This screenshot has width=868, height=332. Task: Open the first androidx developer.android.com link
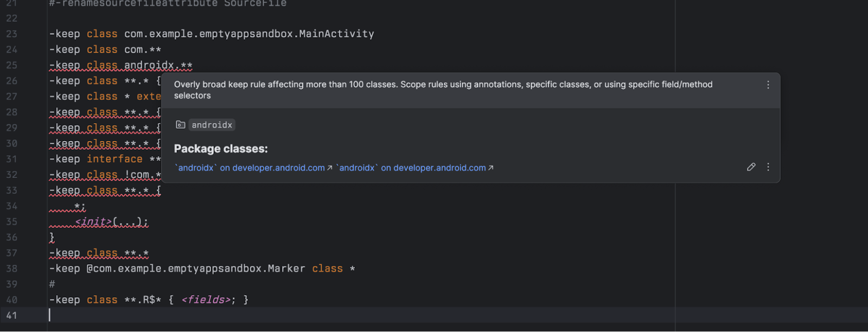(253, 168)
